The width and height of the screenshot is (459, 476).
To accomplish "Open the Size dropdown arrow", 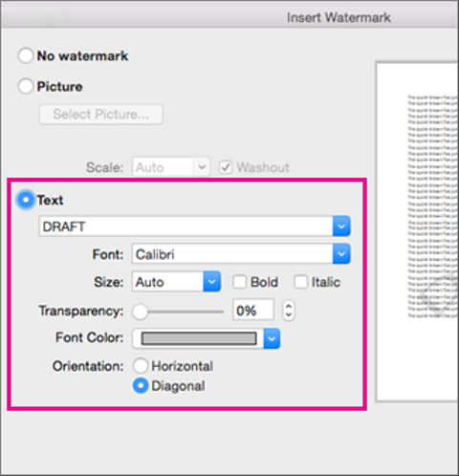I will (212, 282).
